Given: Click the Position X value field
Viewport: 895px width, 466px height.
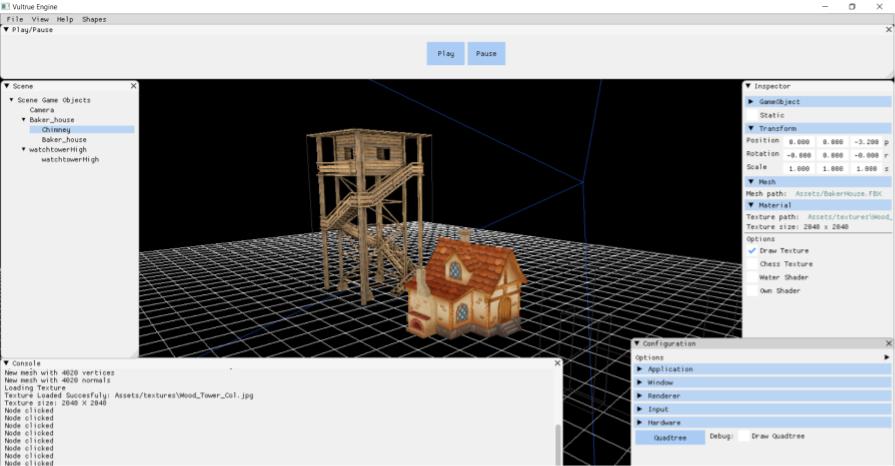Looking at the screenshot, I should click(x=799, y=142).
